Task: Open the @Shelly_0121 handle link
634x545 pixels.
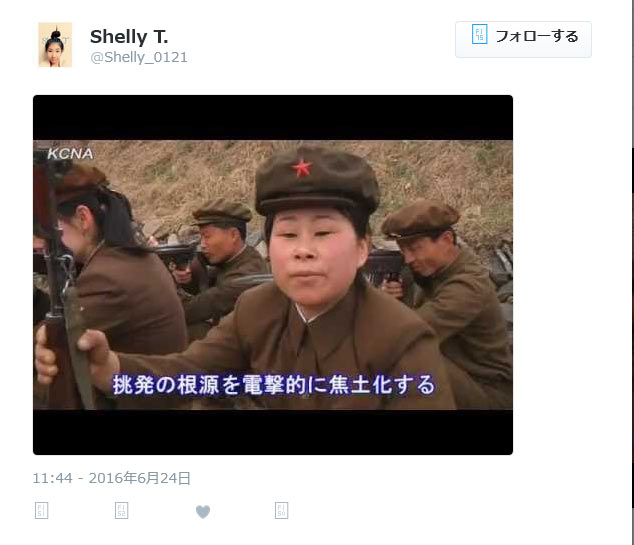Action: pyautogui.click(x=139, y=57)
